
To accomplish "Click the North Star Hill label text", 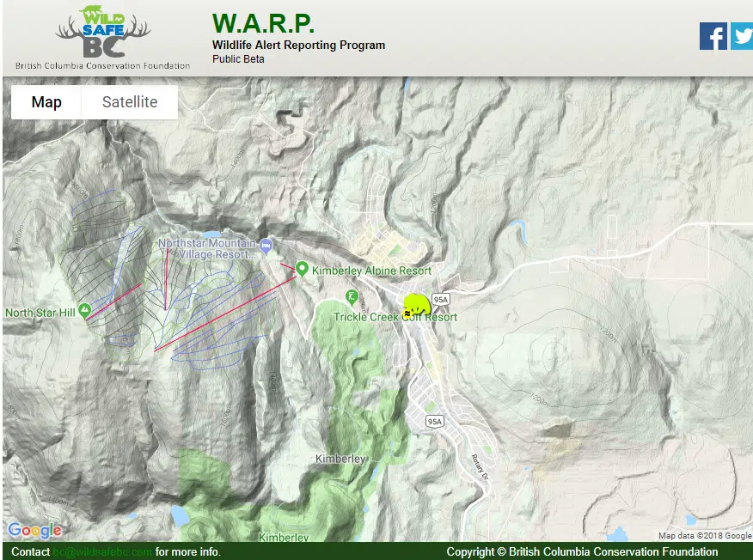I will (40, 313).
